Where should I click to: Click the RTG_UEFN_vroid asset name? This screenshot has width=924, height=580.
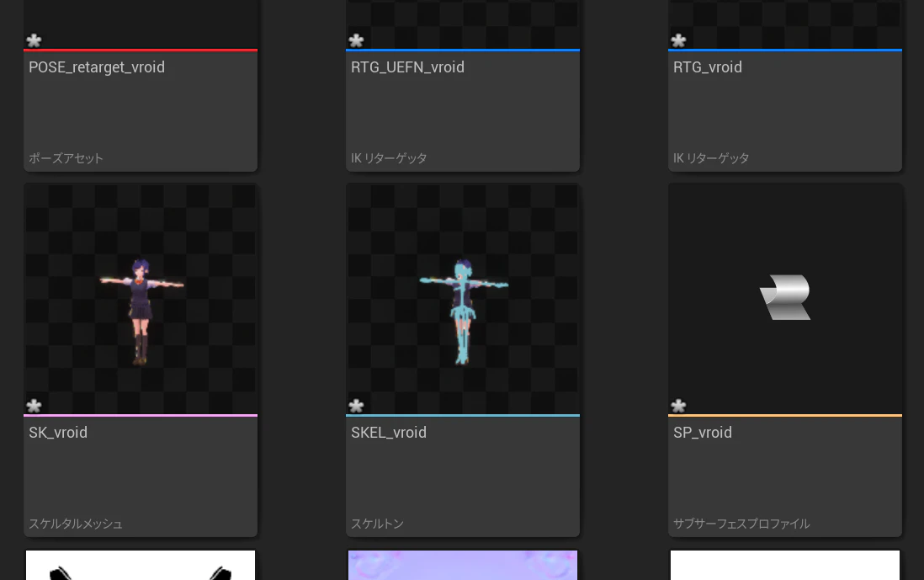tap(408, 67)
